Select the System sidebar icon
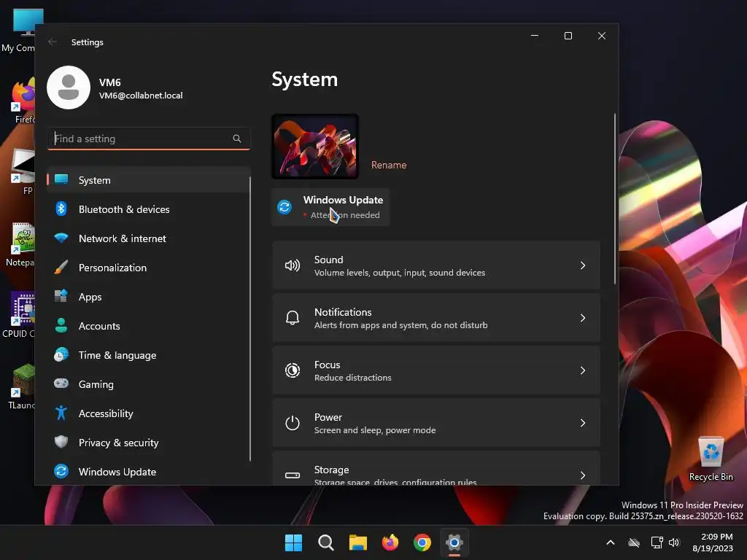Screen dimensions: 747x560 [61, 179]
